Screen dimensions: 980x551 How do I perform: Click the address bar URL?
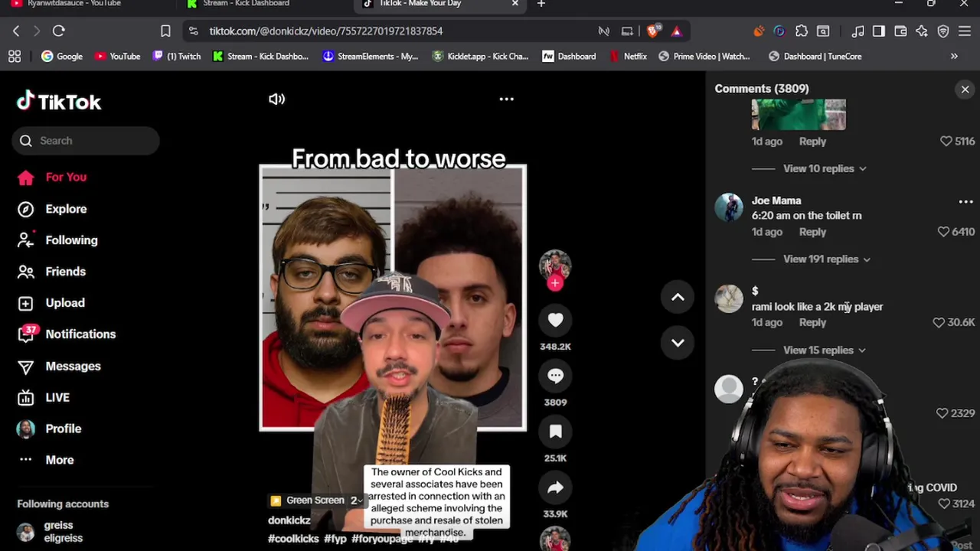coord(326,31)
